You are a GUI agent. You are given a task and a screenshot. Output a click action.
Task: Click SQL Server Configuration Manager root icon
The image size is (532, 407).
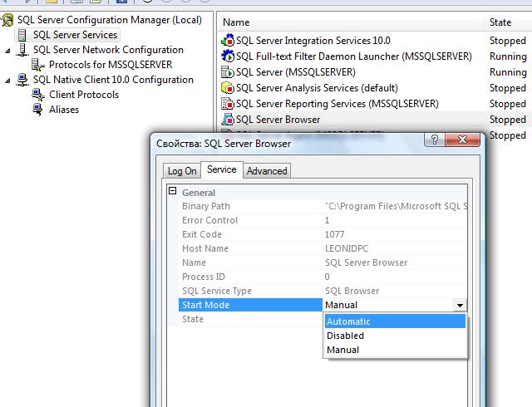tap(7, 20)
